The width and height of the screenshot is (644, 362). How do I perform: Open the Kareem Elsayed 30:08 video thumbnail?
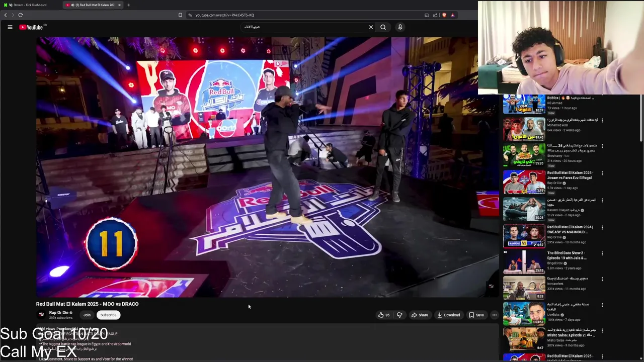pos(524,209)
